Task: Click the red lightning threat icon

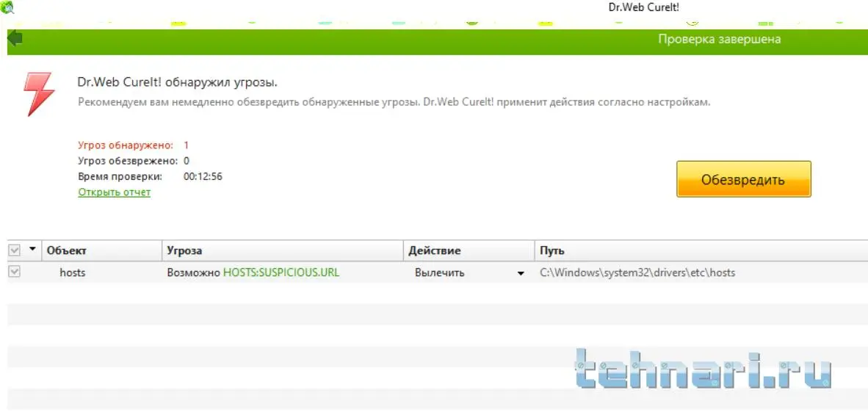Action: click(40, 95)
